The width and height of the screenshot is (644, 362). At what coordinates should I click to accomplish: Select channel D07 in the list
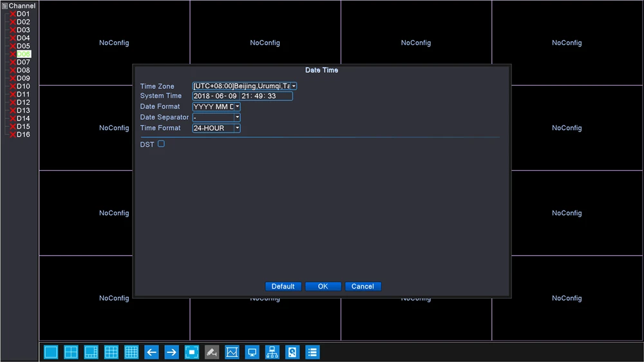(23, 62)
